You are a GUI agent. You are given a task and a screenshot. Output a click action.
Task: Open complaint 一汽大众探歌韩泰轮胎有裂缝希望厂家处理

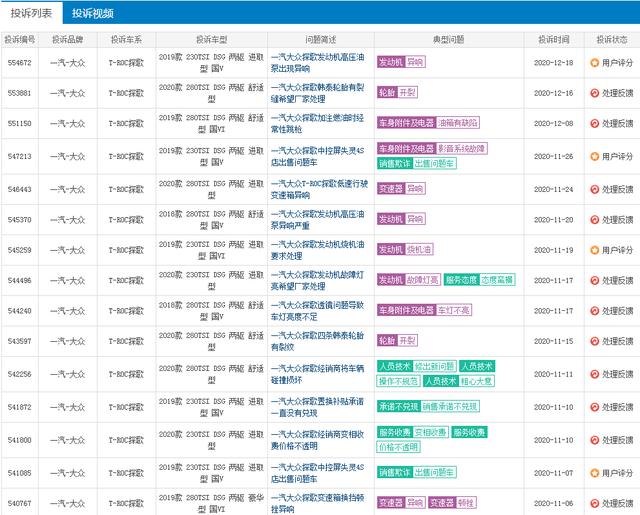tap(318, 93)
